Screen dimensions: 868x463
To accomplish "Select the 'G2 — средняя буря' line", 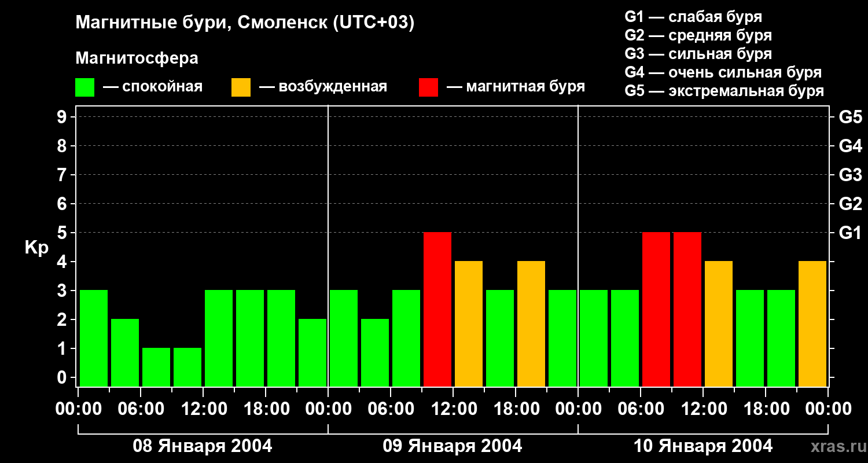I will click(x=698, y=35).
